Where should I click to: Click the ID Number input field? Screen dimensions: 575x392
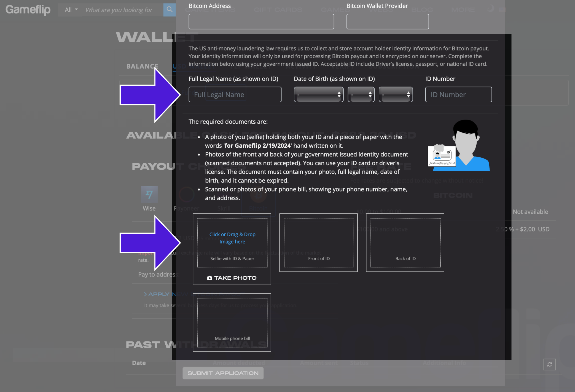click(x=458, y=95)
